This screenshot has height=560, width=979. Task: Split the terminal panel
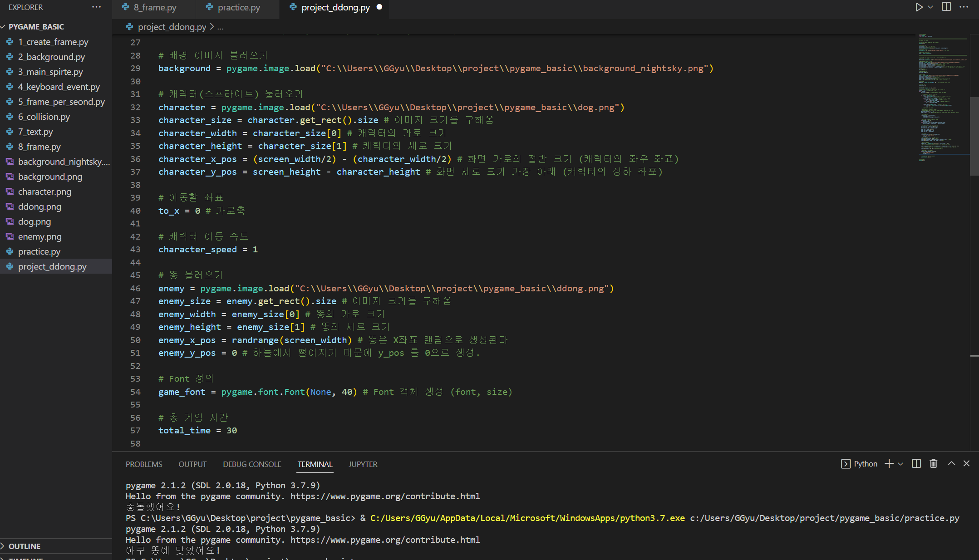pyautogui.click(x=916, y=463)
